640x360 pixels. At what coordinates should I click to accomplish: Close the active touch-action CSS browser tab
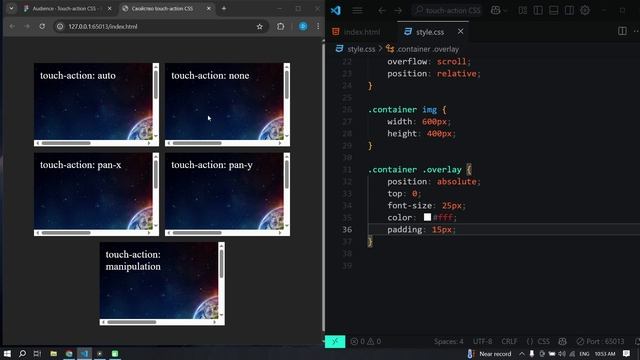209,9
